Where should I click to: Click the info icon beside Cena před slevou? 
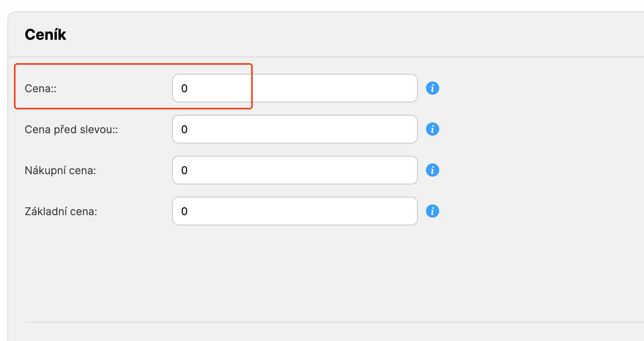[x=432, y=129]
